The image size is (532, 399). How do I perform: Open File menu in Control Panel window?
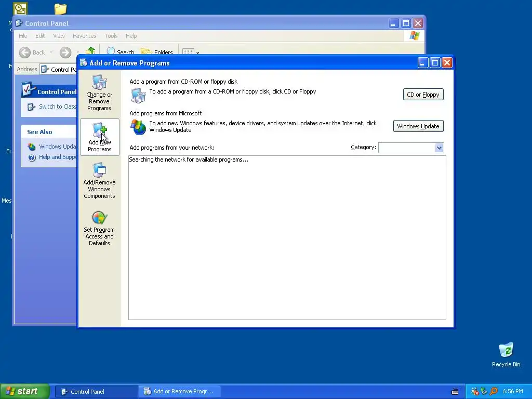(x=23, y=36)
